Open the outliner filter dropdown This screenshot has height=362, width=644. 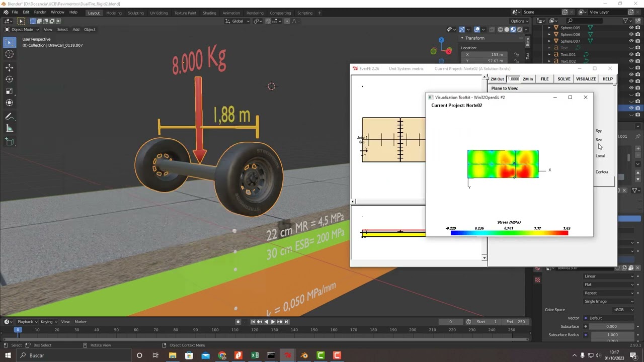pos(627,21)
